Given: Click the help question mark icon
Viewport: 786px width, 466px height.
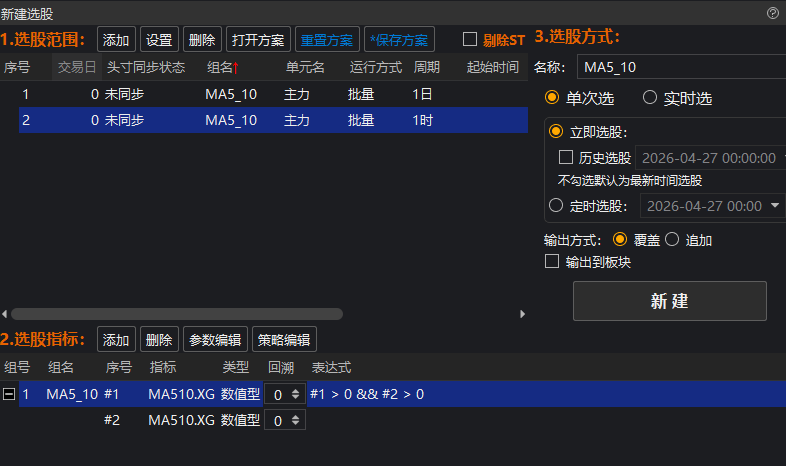Looking at the screenshot, I should click(772, 13).
